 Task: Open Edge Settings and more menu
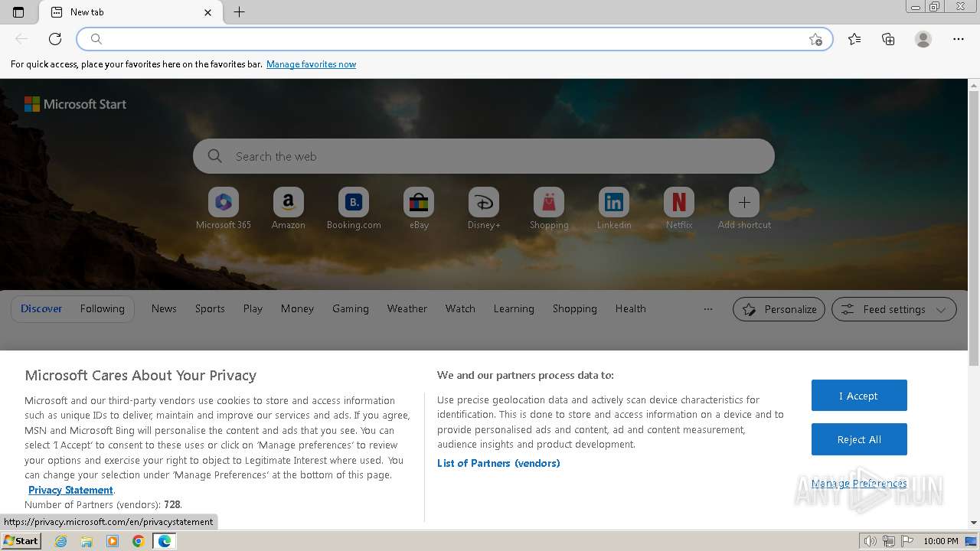click(959, 39)
